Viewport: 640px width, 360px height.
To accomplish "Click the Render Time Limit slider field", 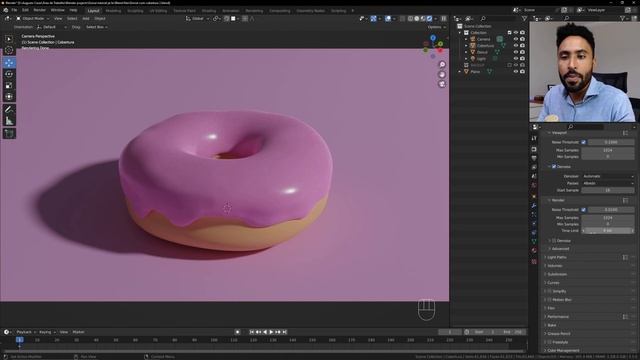I will [x=608, y=231].
